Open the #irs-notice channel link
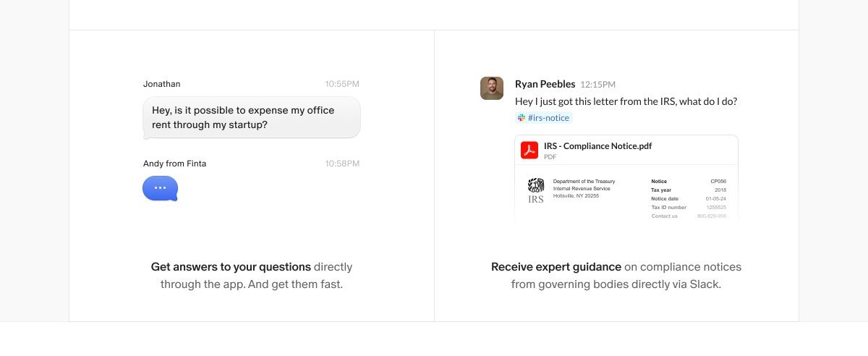This screenshot has height=356, width=868. click(x=548, y=118)
